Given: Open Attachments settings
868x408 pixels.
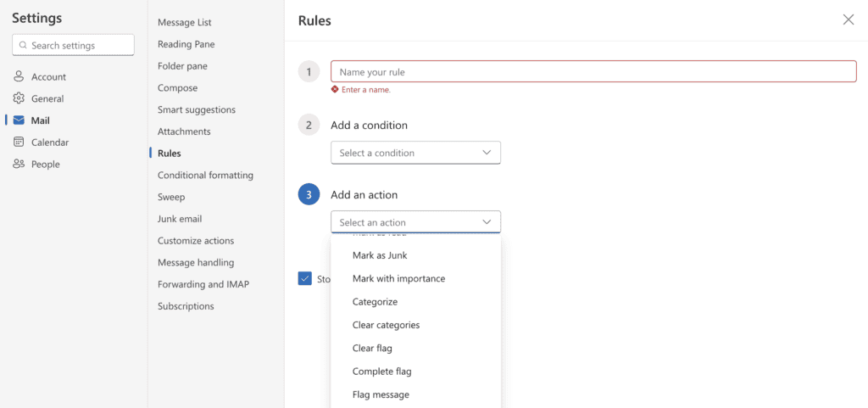Looking at the screenshot, I should (x=184, y=131).
